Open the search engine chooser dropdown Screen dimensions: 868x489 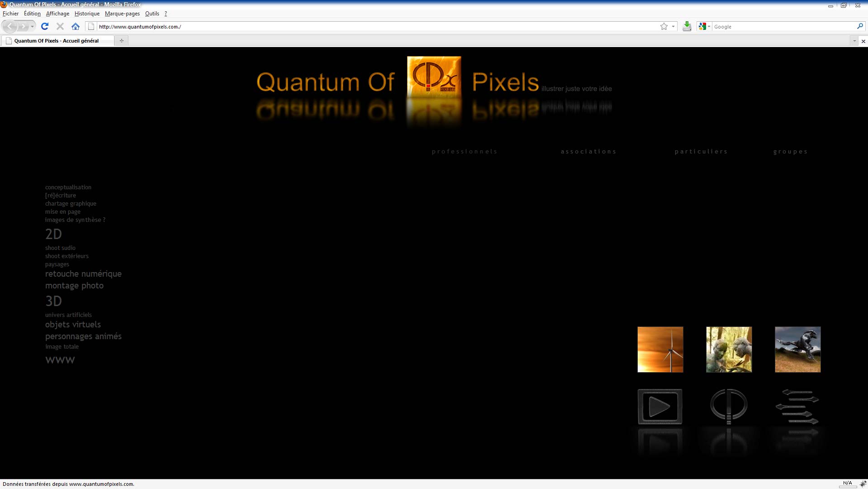click(x=709, y=26)
